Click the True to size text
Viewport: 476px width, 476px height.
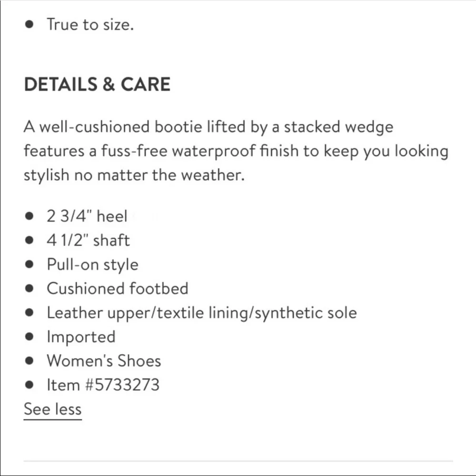90,24
